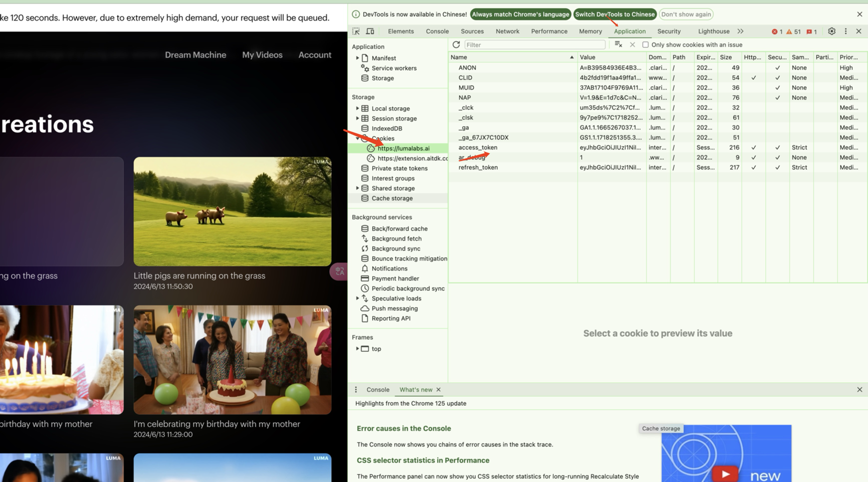Viewport: 868px width, 482px height.
Task: Play the Cache storage video in What's New
Action: (725, 473)
